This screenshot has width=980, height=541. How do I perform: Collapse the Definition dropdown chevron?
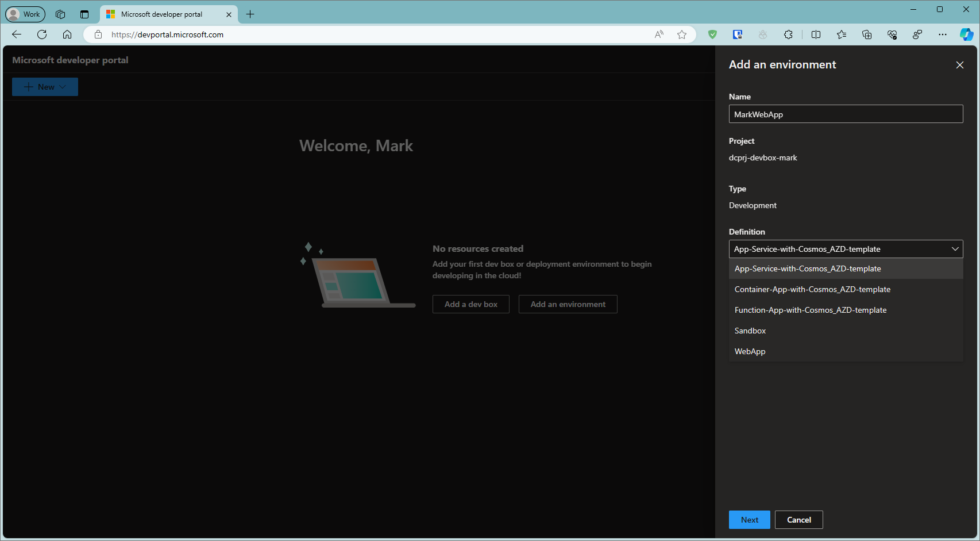tap(955, 249)
